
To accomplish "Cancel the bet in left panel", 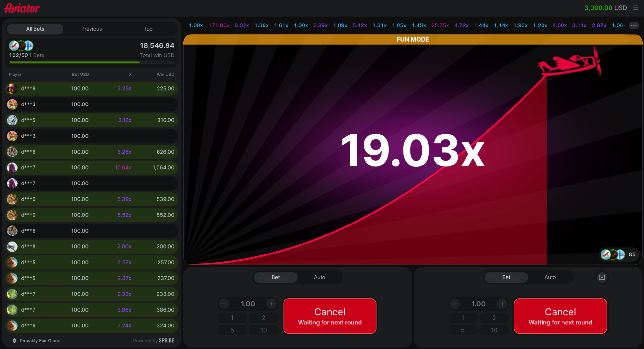I will tap(330, 316).
